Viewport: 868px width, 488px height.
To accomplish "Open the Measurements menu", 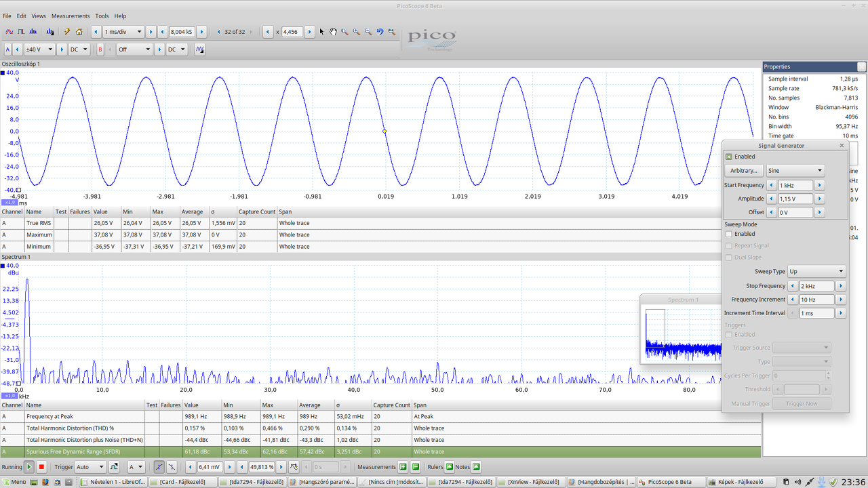I will tap(71, 16).
